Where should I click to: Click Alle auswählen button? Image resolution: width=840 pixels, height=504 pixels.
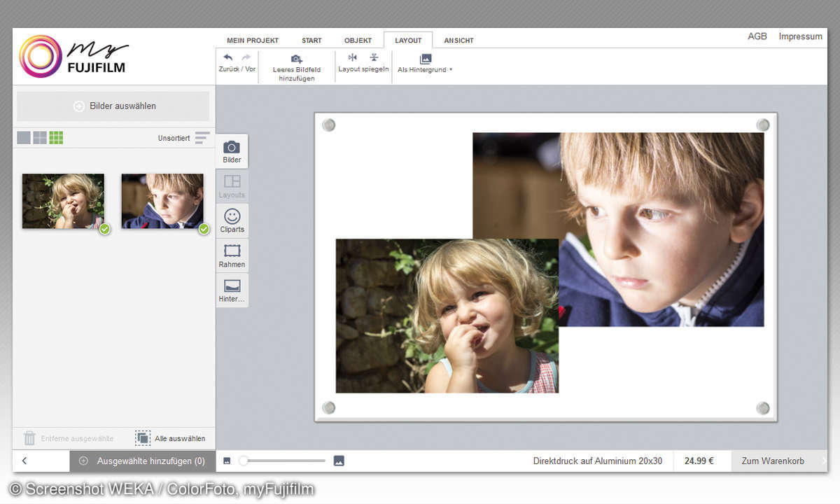(x=171, y=438)
